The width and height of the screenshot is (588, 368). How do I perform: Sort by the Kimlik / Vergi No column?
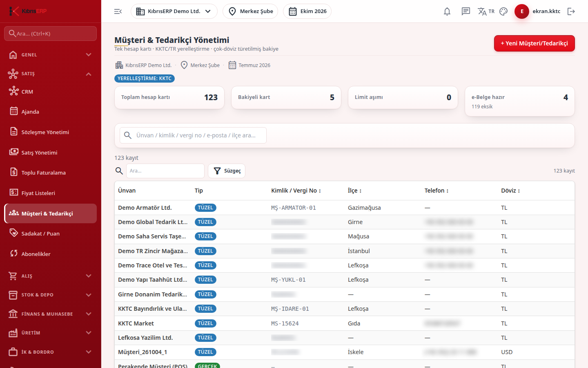pyautogui.click(x=296, y=191)
